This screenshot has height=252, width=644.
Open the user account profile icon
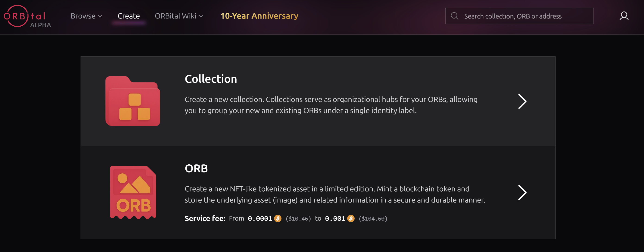coord(624,16)
